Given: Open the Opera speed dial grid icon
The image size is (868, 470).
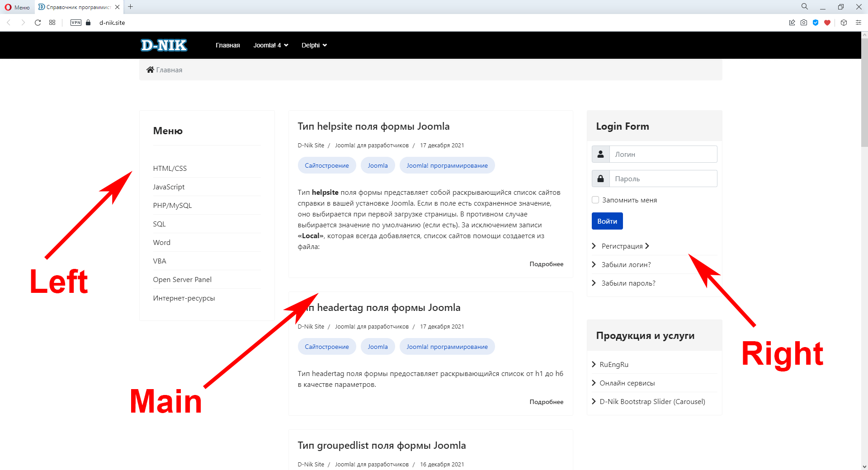Looking at the screenshot, I should (x=52, y=23).
